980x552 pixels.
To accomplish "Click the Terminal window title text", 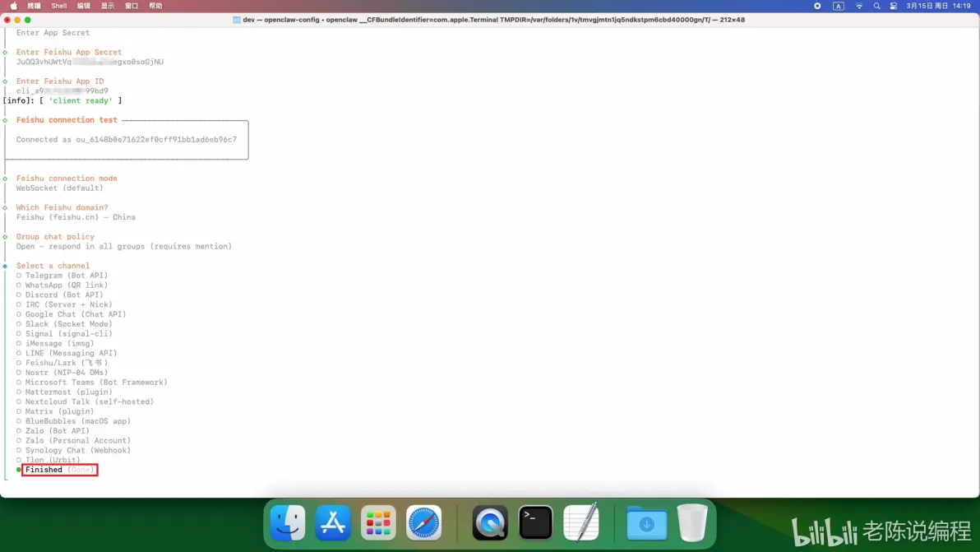I will 494,20.
